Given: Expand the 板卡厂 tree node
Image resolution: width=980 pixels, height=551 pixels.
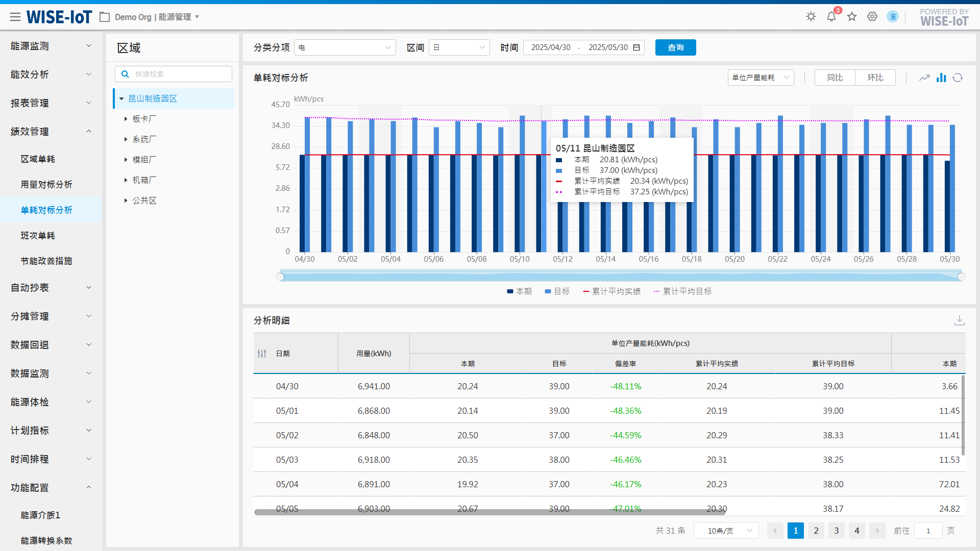Looking at the screenshot, I should click(126, 119).
